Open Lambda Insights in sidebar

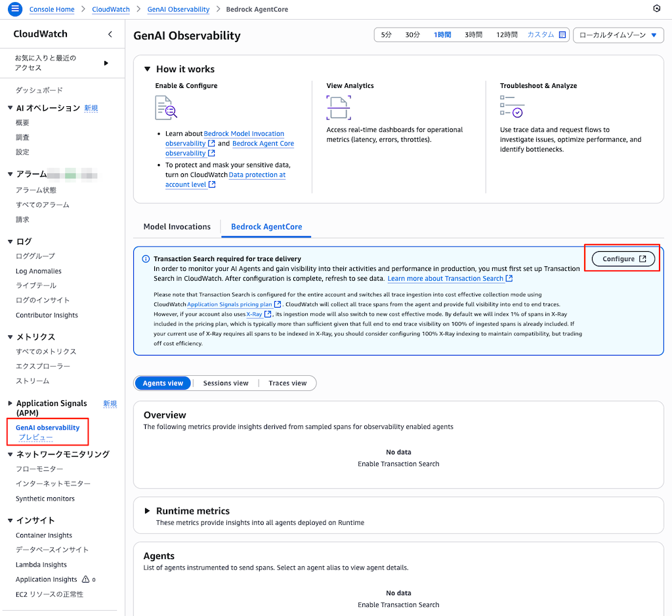click(x=41, y=565)
